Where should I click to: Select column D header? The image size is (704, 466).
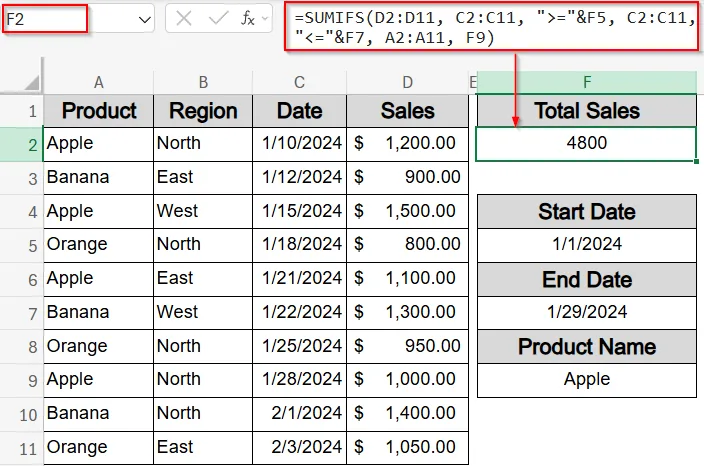coord(407,82)
